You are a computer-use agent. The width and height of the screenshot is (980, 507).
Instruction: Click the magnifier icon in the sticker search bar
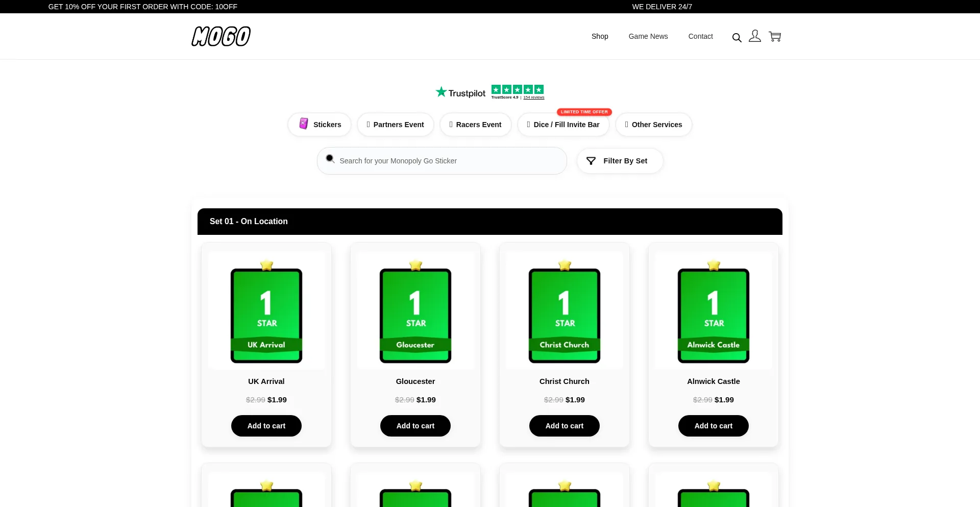coord(330,159)
